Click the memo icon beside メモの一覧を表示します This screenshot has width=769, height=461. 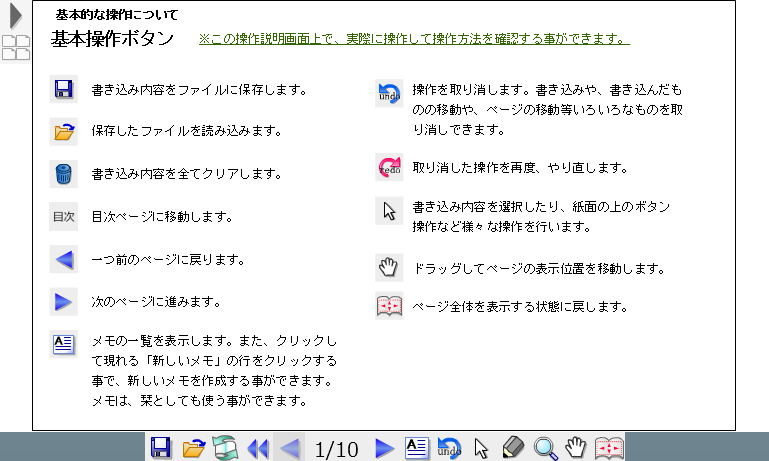point(63,344)
